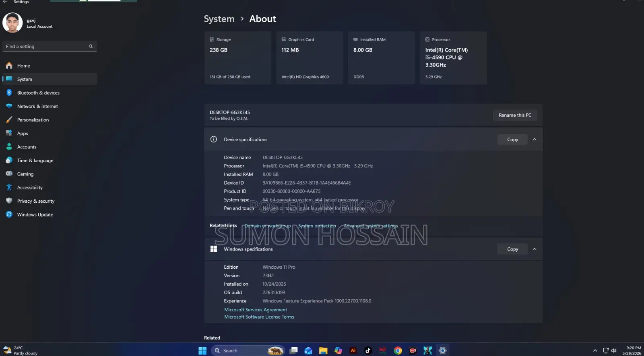Open the Graphics Card card showing 112 MB
644x356 pixels.
(x=310, y=58)
